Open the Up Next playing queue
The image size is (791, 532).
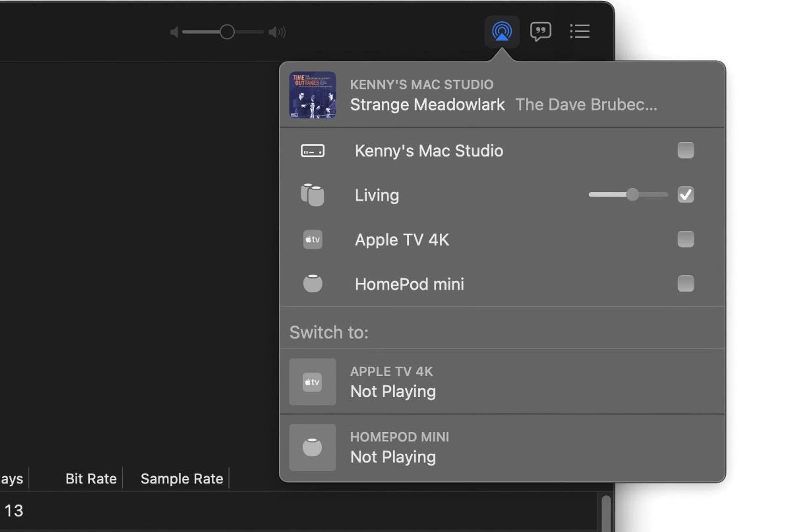[579, 32]
